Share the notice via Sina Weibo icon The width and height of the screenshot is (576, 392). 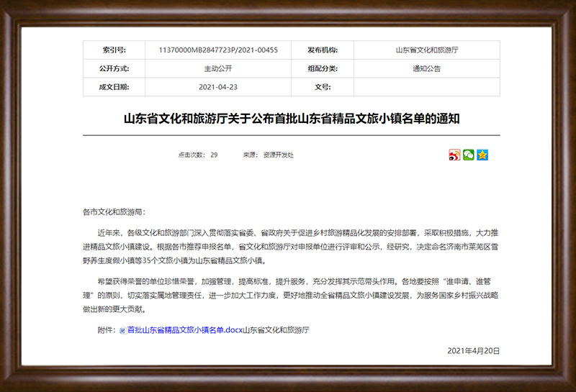click(x=454, y=155)
